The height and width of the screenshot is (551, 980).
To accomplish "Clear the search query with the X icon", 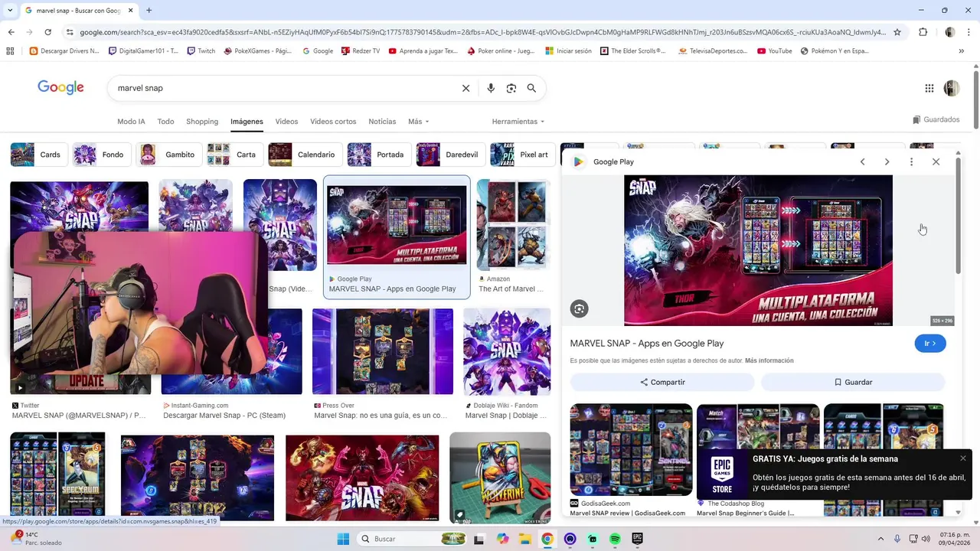I will click(465, 88).
